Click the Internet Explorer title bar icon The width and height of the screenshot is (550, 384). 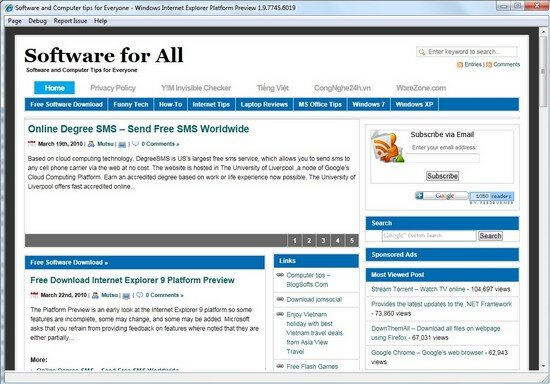(x=9, y=8)
